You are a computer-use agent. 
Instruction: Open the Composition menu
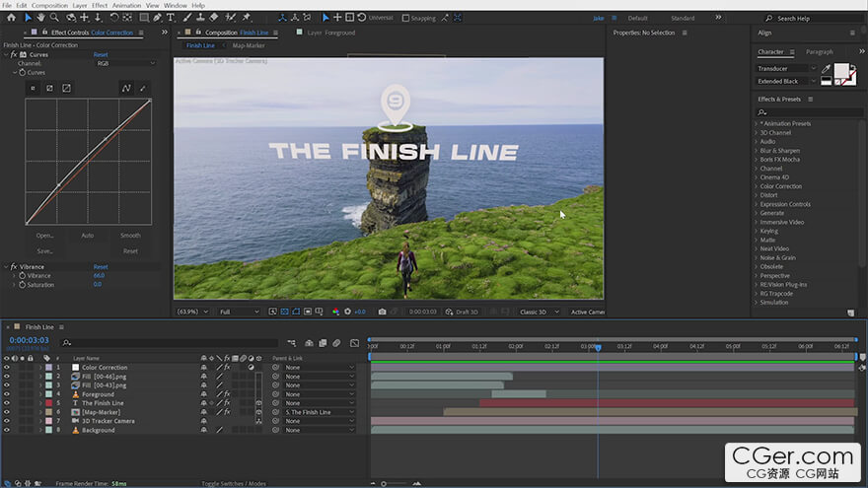49,5
